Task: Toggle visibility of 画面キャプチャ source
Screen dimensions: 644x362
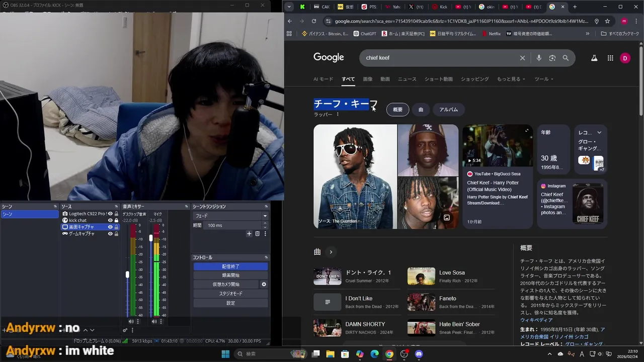Action: coord(110,227)
